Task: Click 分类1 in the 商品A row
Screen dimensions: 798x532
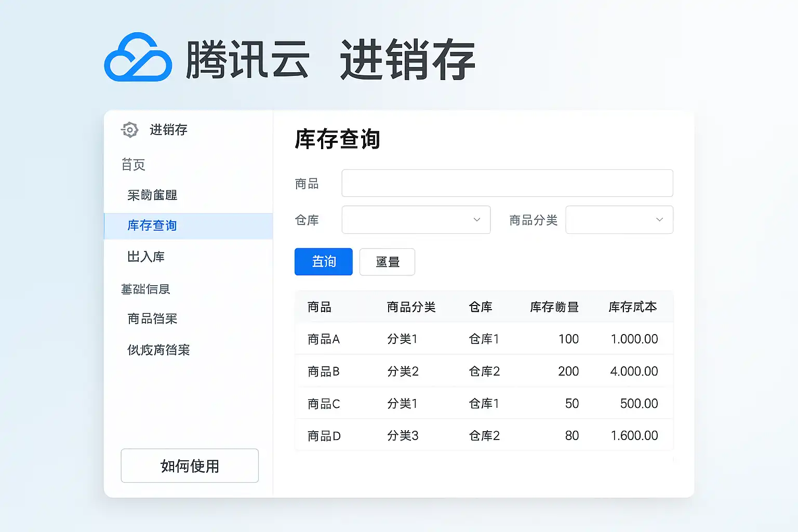Action: point(402,339)
